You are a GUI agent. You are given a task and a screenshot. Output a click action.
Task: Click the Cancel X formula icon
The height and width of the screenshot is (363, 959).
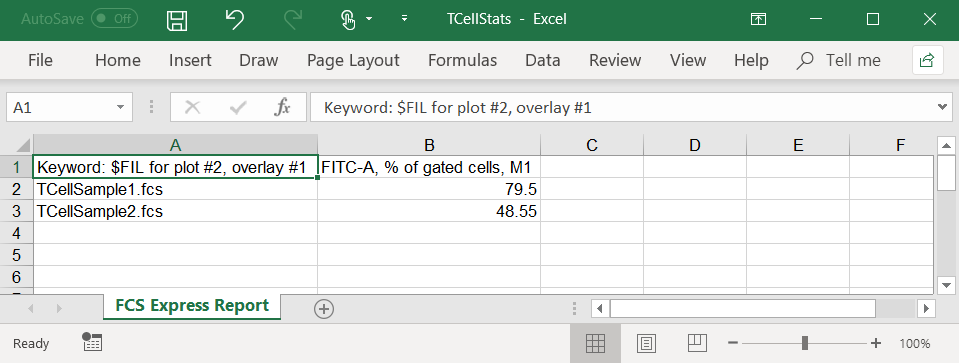point(192,108)
